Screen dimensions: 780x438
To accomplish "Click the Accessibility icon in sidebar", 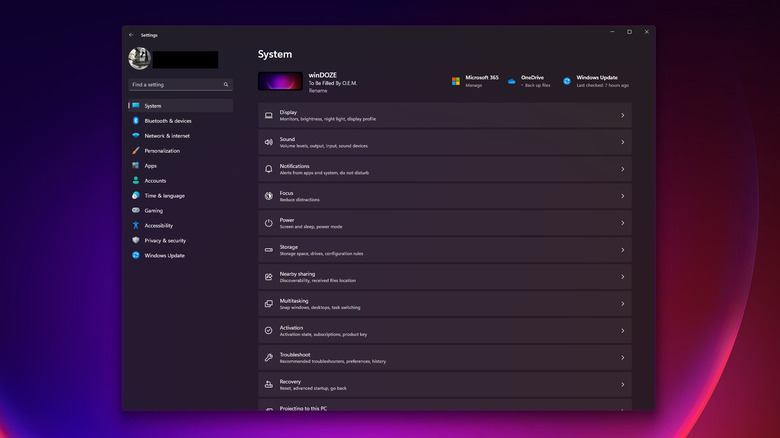I will [x=135, y=226].
